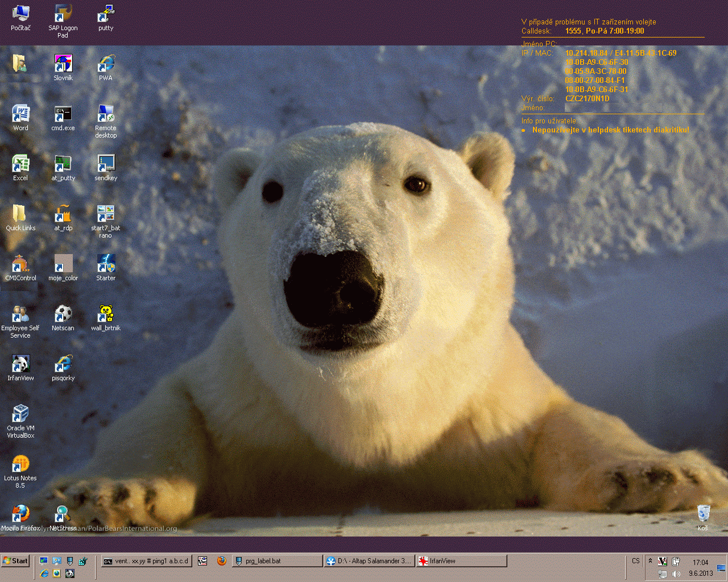Open Lotus Notes 8.5 shortcut
This screenshot has width=728, height=582.
pyautogui.click(x=20, y=464)
